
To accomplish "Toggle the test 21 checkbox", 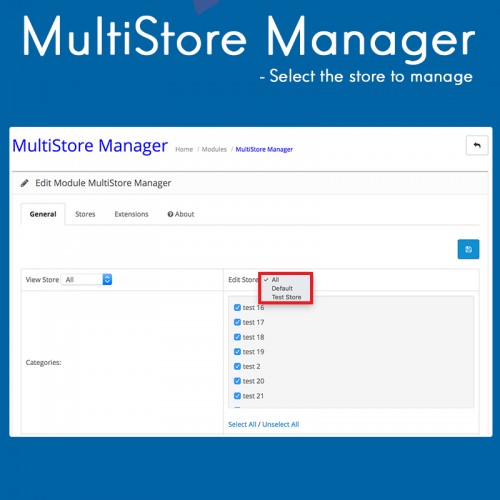I will 237,396.
